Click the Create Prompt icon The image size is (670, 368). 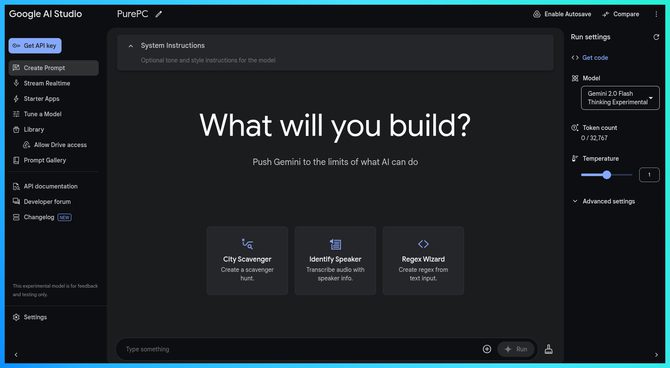[16, 68]
